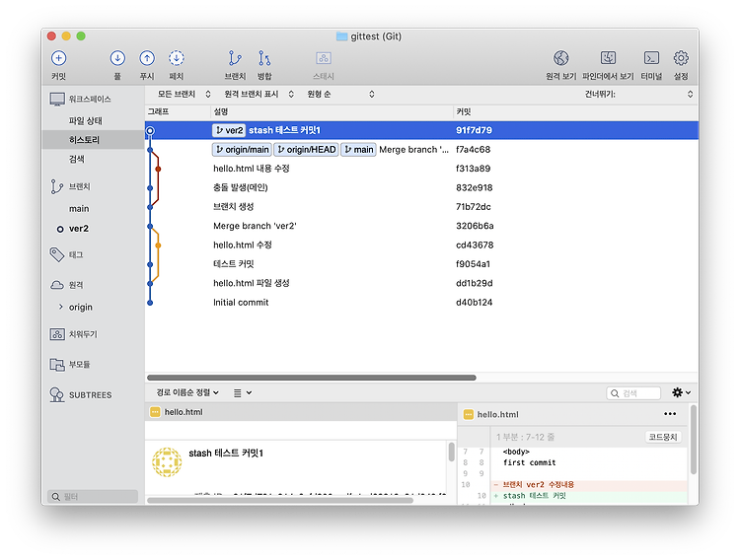Select hello.html in the changed files list

[301, 412]
